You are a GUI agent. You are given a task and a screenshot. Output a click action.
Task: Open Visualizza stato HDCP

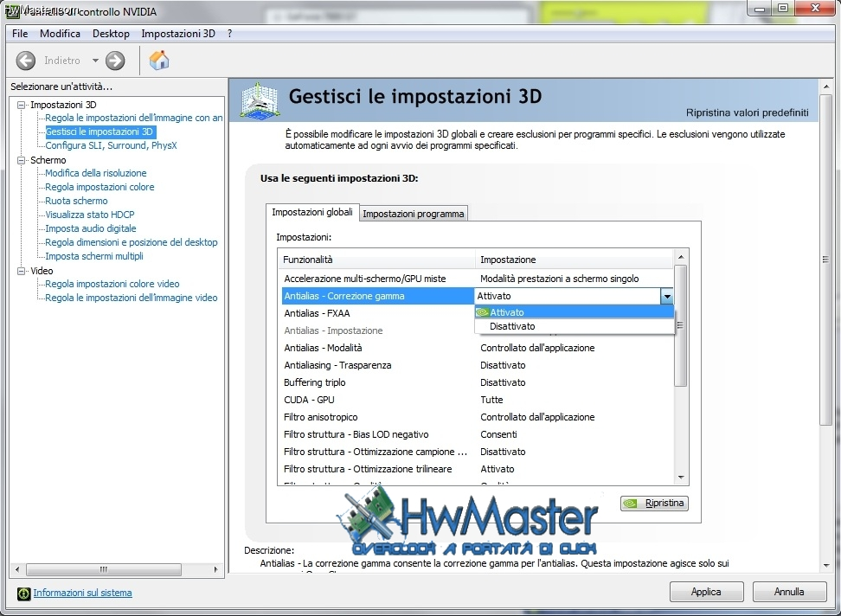pos(90,215)
